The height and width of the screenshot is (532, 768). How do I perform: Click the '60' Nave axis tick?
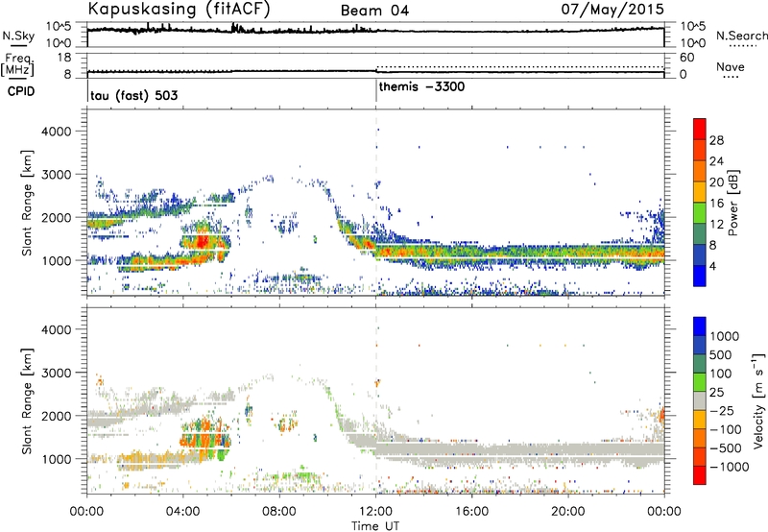coord(686,58)
